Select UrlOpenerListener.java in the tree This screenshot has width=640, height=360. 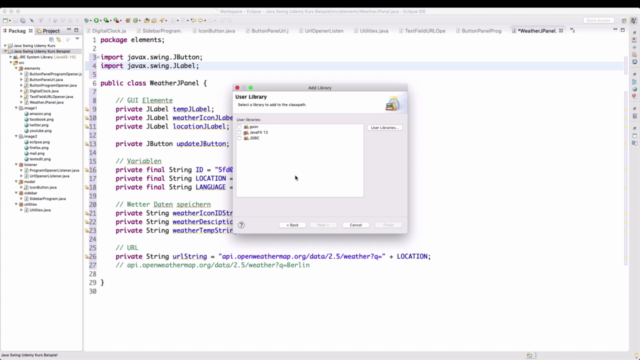pyautogui.click(x=49, y=176)
